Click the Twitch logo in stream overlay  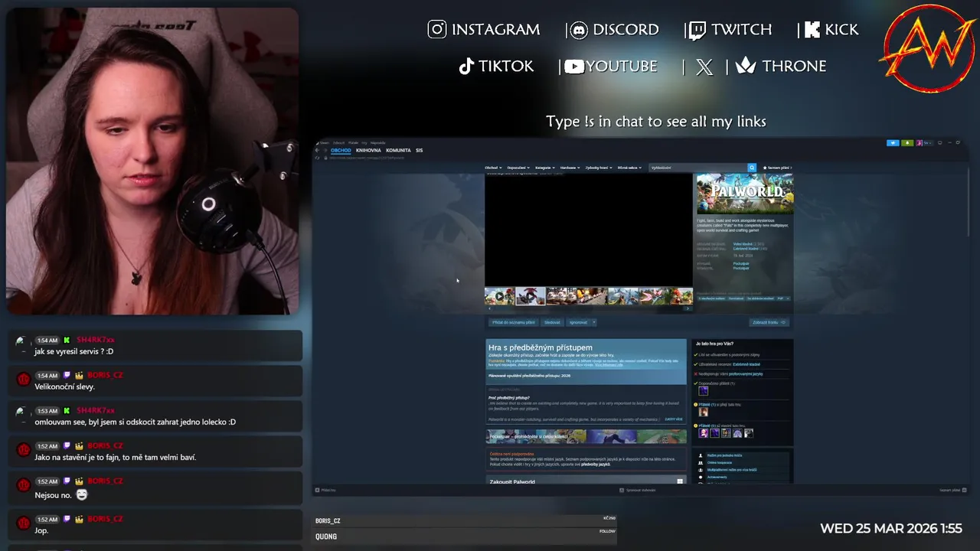point(697,30)
